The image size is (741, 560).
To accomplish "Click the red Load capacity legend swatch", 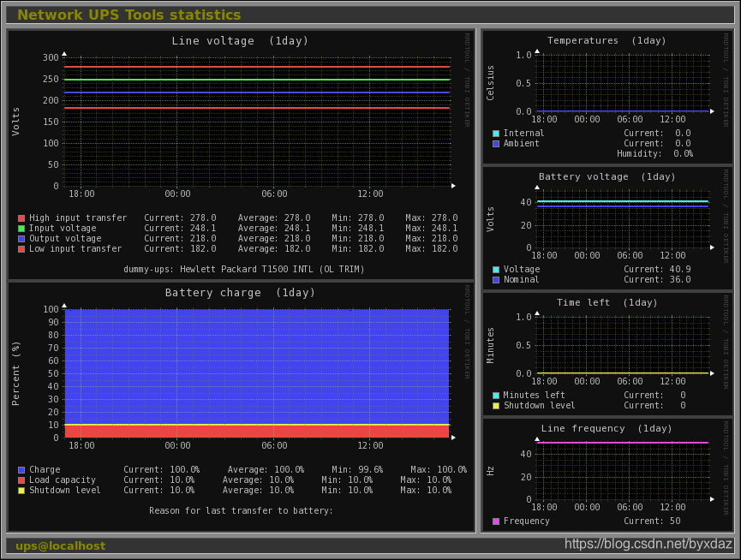I will [x=21, y=480].
